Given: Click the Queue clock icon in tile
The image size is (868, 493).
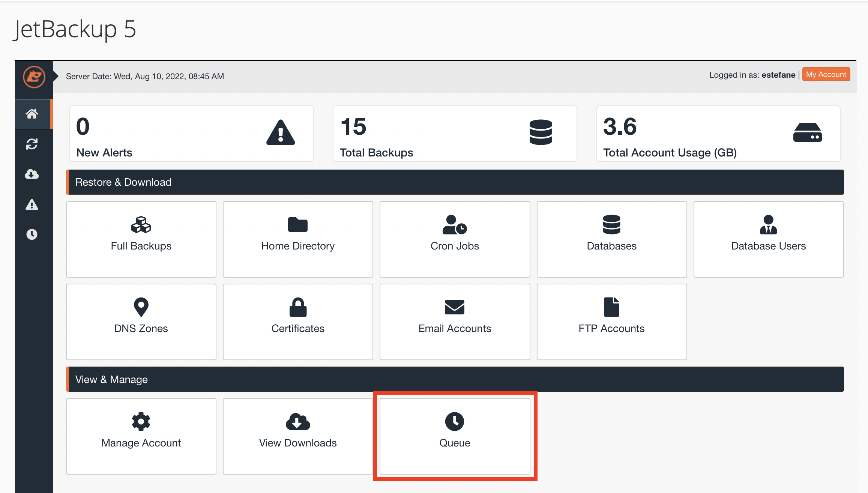Looking at the screenshot, I should click(455, 421).
